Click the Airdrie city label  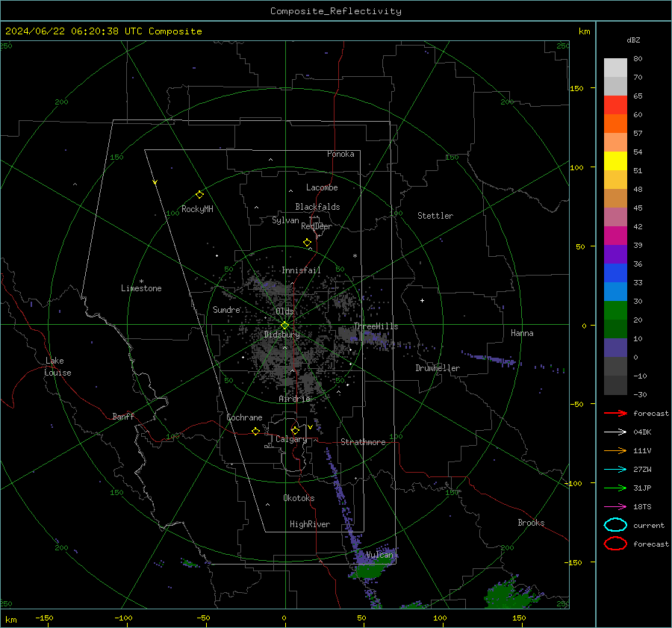pos(294,399)
